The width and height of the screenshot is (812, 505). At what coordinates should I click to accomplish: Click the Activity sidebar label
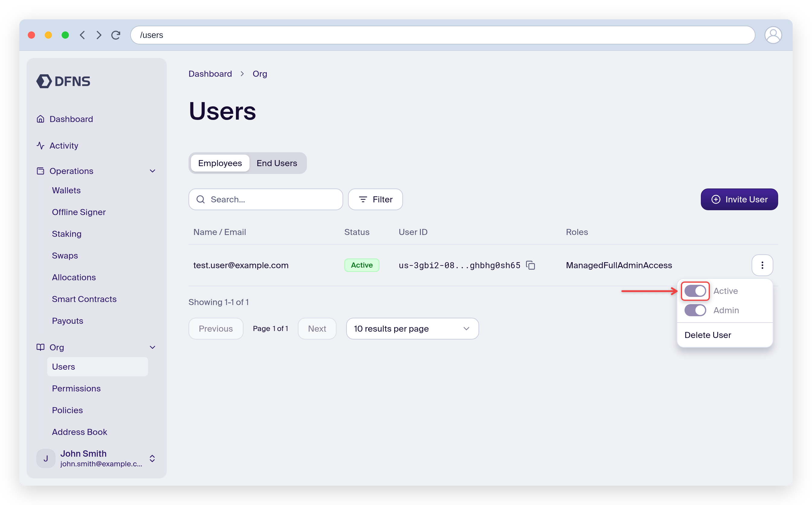[64, 146]
